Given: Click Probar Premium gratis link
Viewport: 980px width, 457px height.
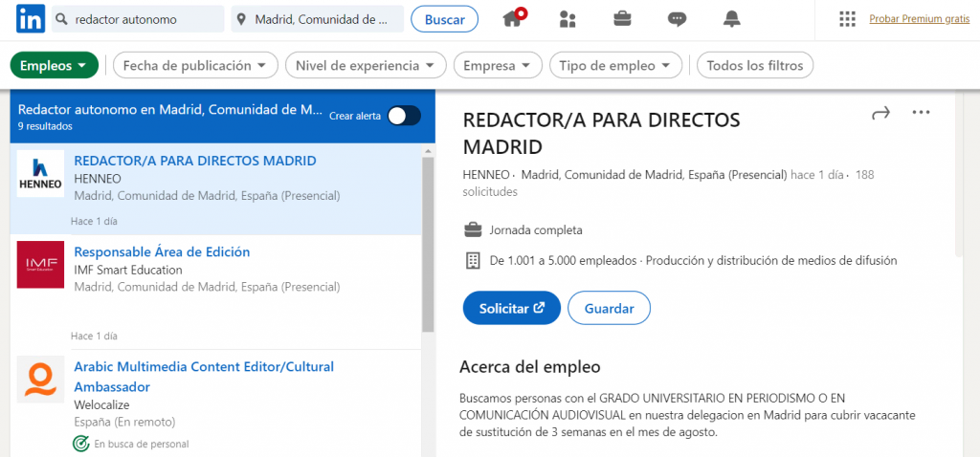Looking at the screenshot, I should click(920, 19).
